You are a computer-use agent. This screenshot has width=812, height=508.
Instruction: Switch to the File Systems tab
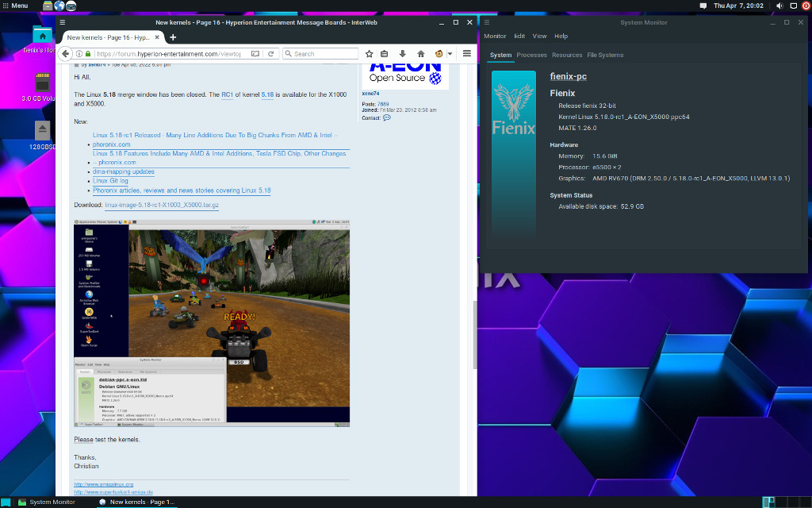click(x=605, y=55)
